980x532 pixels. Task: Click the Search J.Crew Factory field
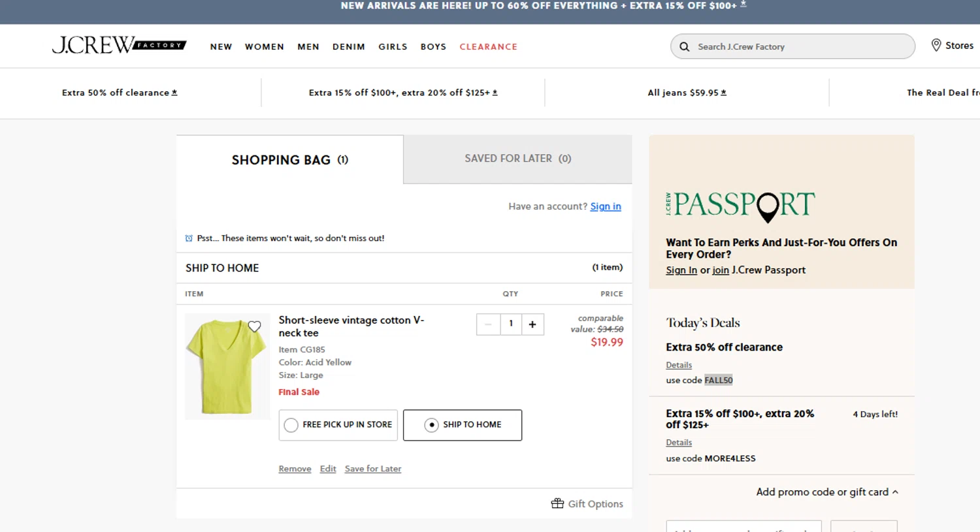[x=792, y=46]
